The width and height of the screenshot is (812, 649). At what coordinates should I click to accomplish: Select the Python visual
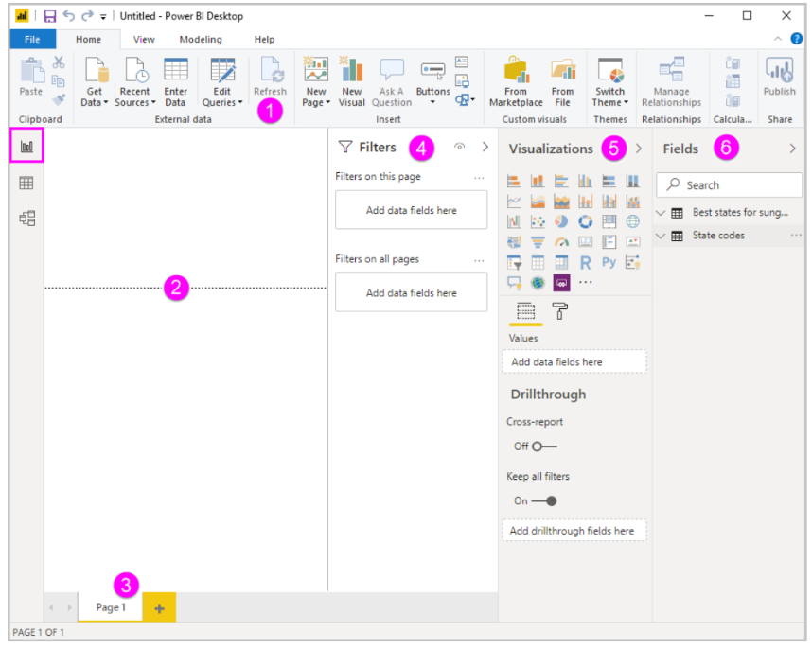click(609, 262)
